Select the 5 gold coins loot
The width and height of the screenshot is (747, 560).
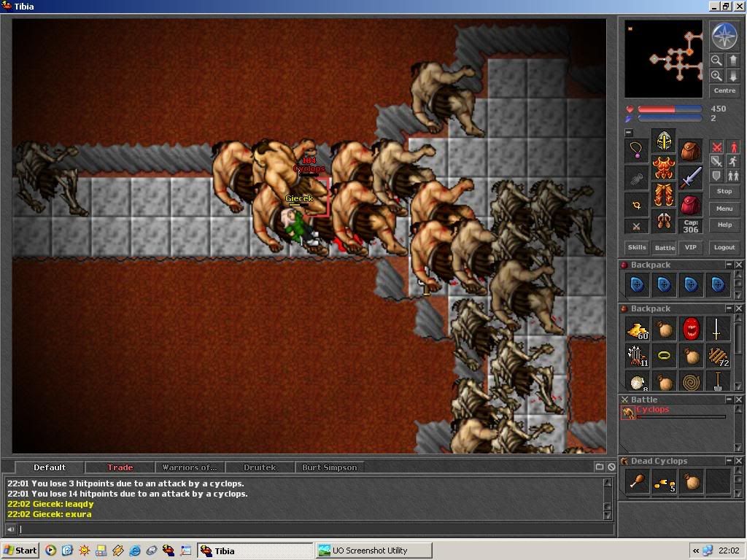664,482
